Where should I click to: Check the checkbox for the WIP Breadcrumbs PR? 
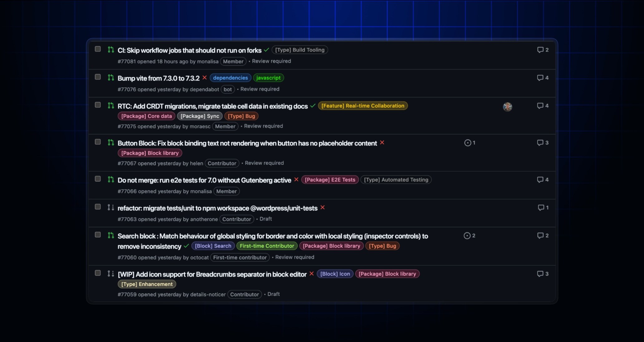pos(98,273)
